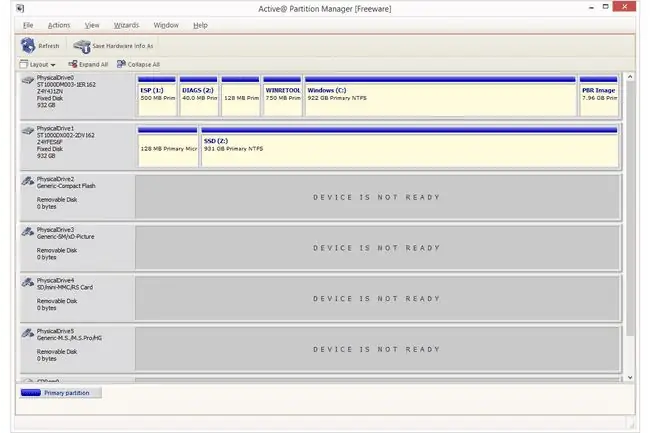Click the '931 GB Primary NTFS' text

pyautogui.click(x=233, y=149)
